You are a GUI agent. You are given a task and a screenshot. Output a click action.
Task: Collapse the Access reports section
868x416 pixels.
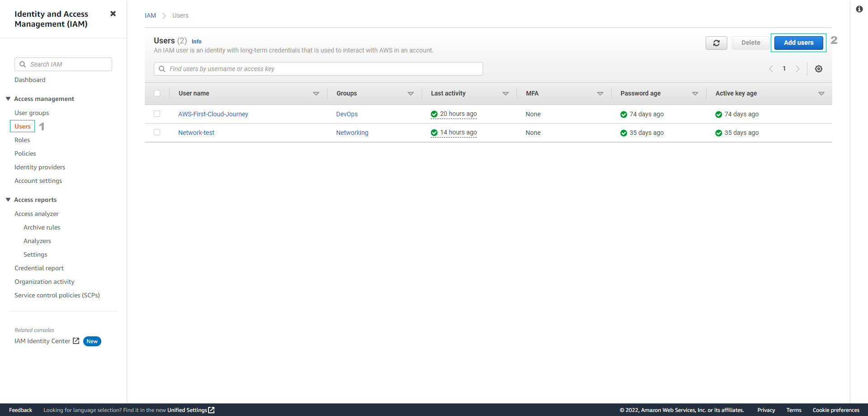[x=8, y=200]
